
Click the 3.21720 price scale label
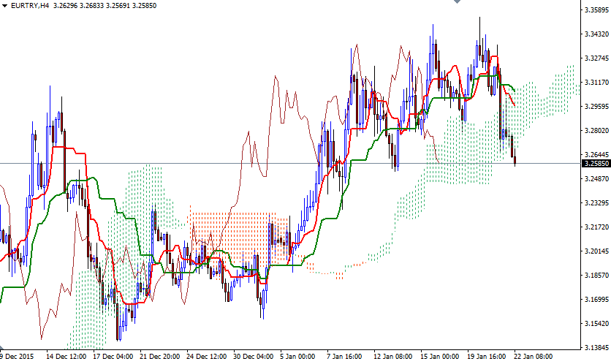click(x=596, y=227)
